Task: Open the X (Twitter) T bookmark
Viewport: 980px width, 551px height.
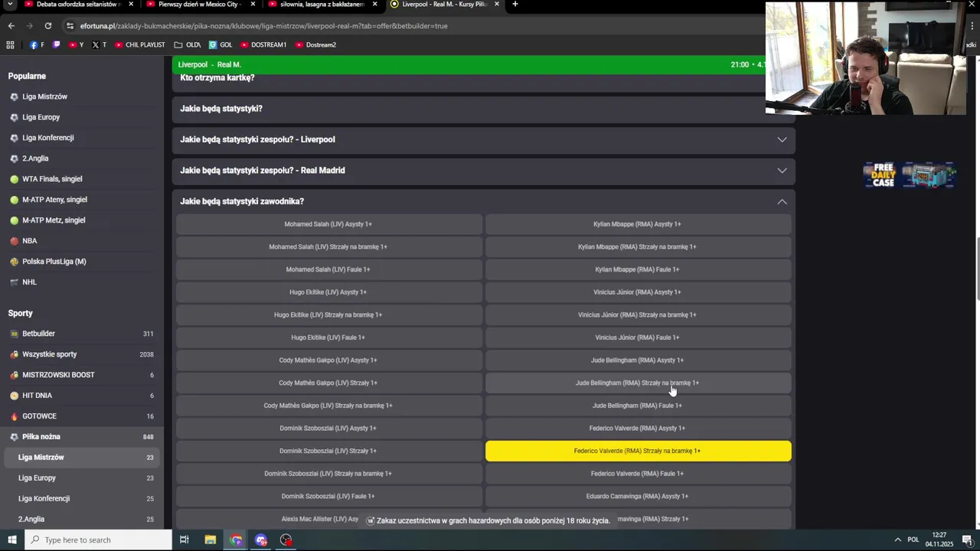Action: (99, 45)
